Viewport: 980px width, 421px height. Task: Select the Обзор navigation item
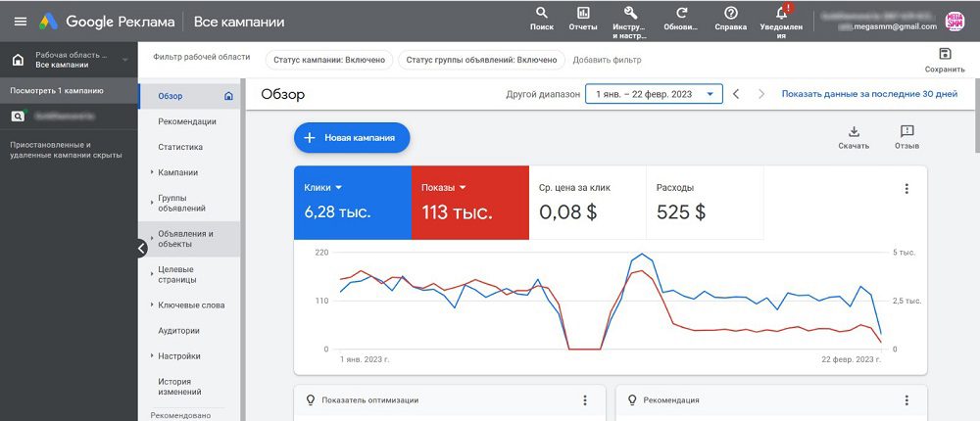(189, 96)
